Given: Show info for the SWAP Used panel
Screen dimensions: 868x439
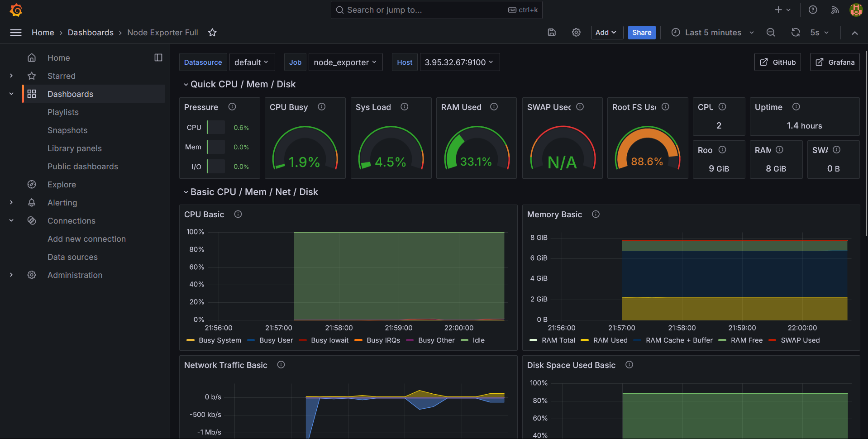Looking at the screenshot, I should click(580, 107).
